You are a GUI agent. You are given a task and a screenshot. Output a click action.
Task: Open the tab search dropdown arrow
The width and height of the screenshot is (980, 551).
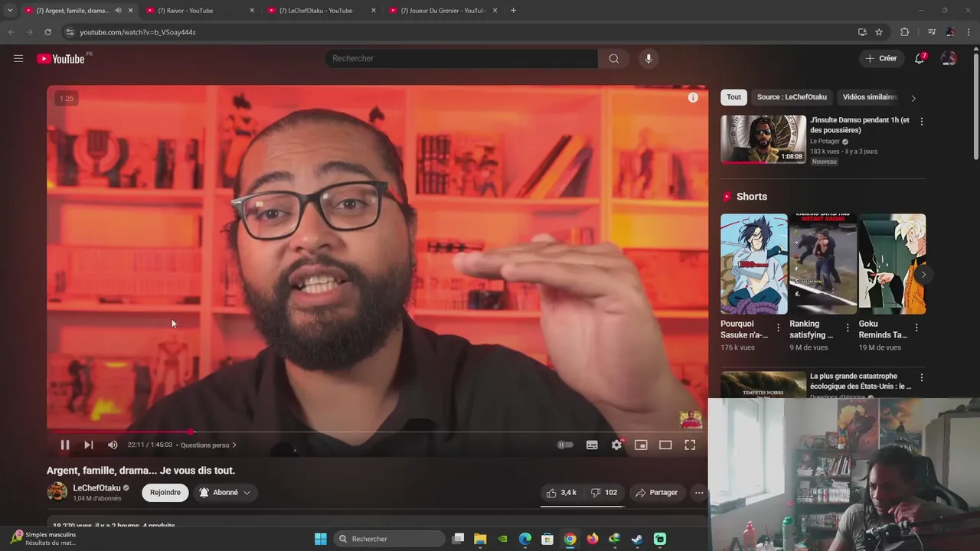(10, 11)
